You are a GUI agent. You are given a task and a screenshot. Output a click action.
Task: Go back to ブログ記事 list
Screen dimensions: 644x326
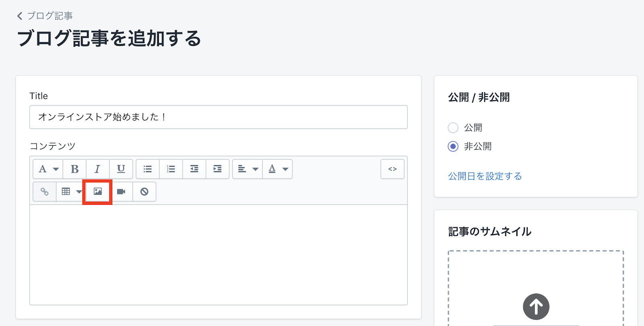coord(45,16)
